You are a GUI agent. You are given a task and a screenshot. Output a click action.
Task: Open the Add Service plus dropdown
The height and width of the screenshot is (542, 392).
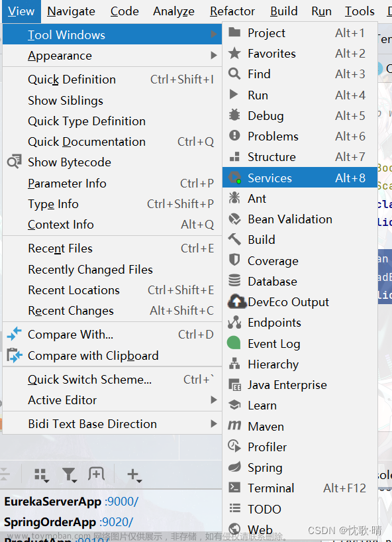click(134, 475)
